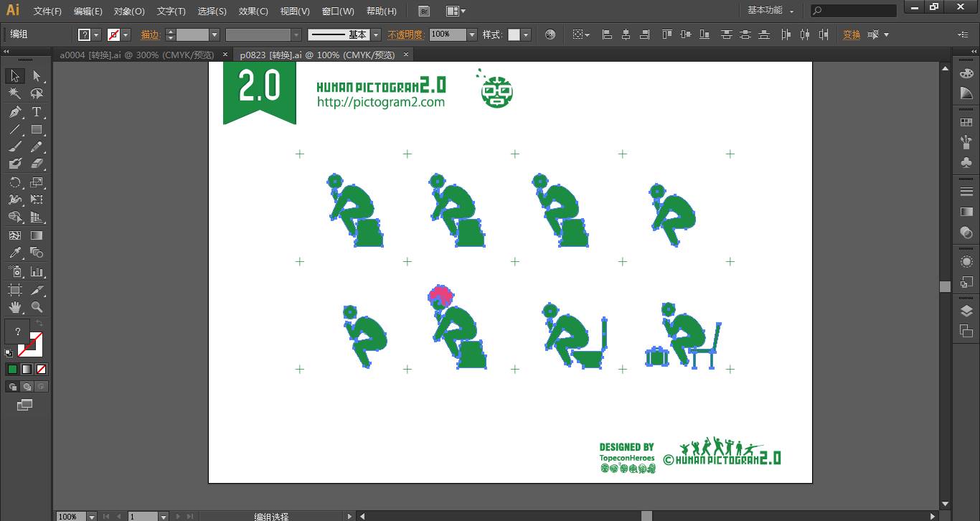The image size is (980, 521).
Task: Select the Artboard tool
Action: [x=15, y=290]
